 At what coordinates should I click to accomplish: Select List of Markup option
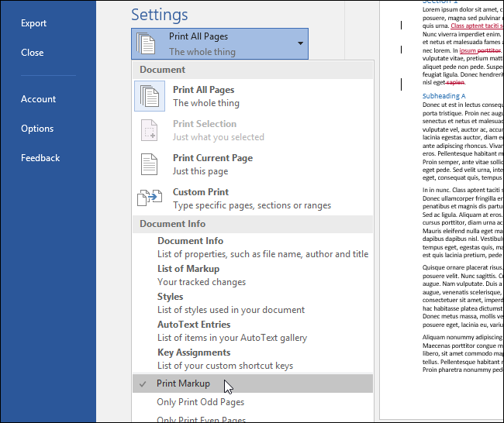tap(190, 269)
